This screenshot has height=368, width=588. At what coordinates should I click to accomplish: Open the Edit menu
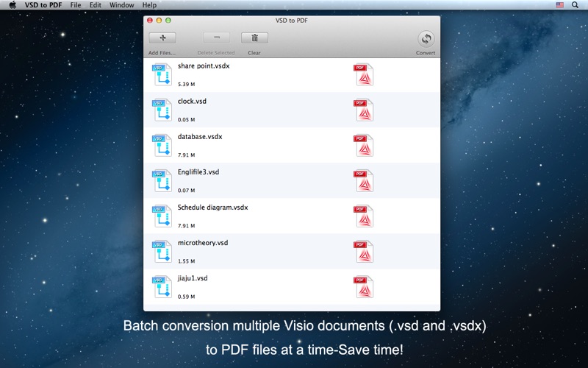coord(96,5)
